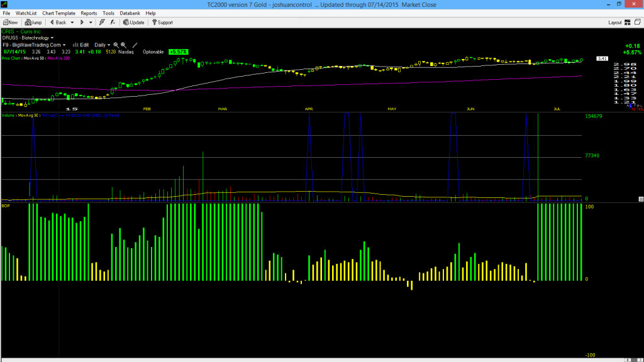Open the Back history dropdown arrow
Image resolution: width=644 pixels, height=362 pixels.
[x=72, y=23]
